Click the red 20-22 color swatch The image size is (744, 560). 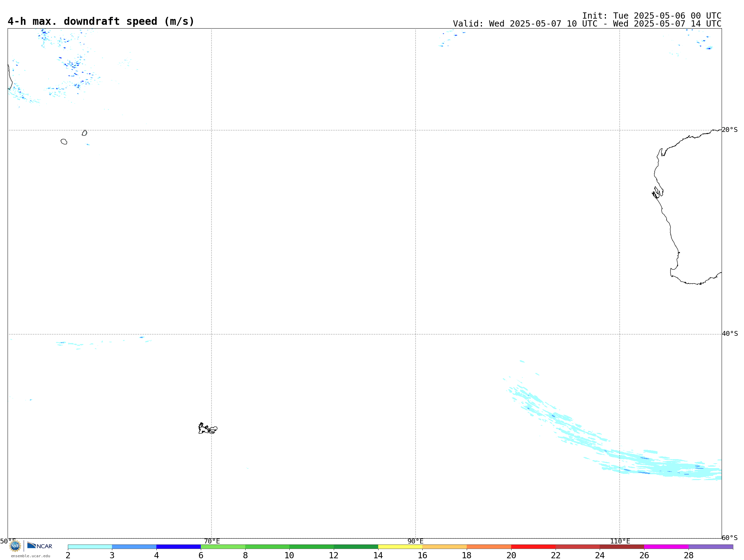point(534,547)
